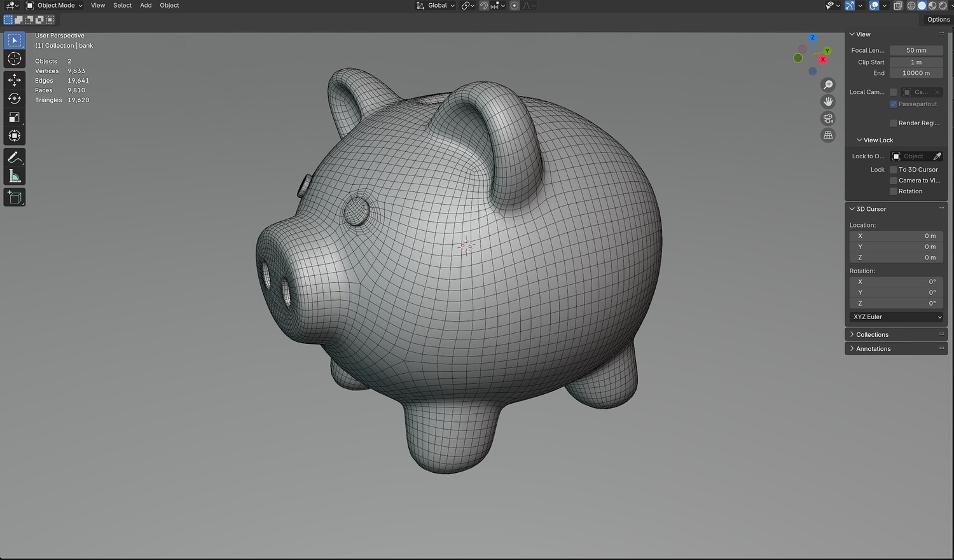This screenshot has width=954, height=560.
Task: Choose the Annotate tool
Action: coord(14,157)
